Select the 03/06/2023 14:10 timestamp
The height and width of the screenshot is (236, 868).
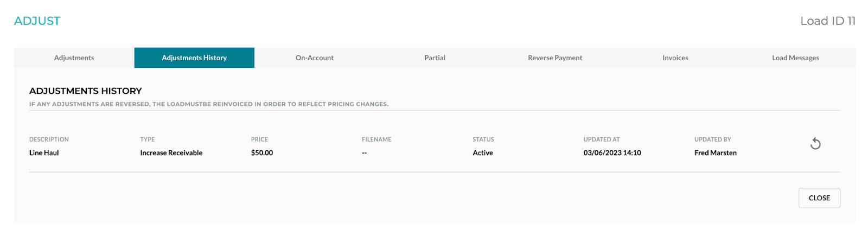[x=612, y=153]
